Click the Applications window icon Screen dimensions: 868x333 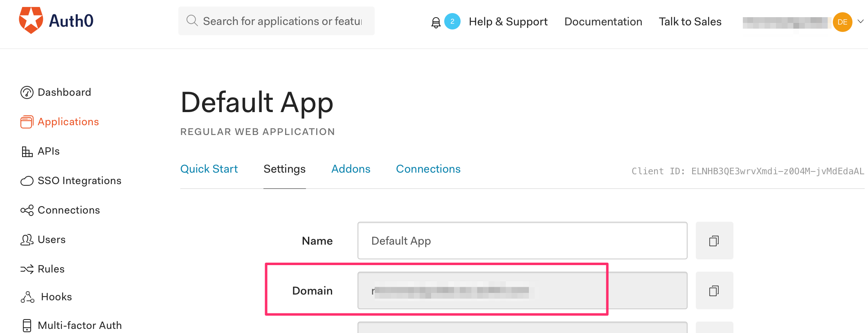27,122
